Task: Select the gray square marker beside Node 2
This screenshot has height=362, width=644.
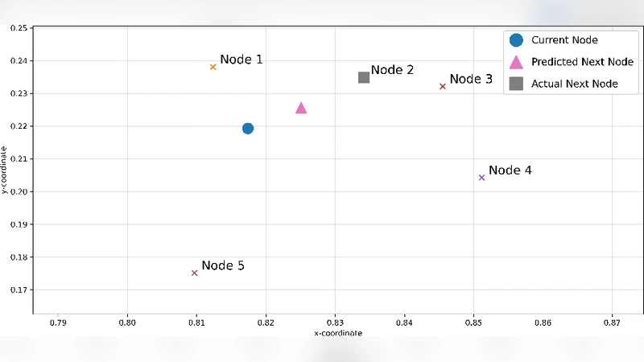Action: pos(364,77)
